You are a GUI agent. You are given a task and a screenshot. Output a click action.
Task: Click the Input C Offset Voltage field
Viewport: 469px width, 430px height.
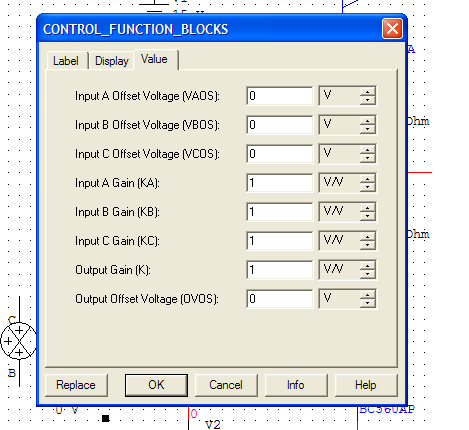click(x=280, y=154)
